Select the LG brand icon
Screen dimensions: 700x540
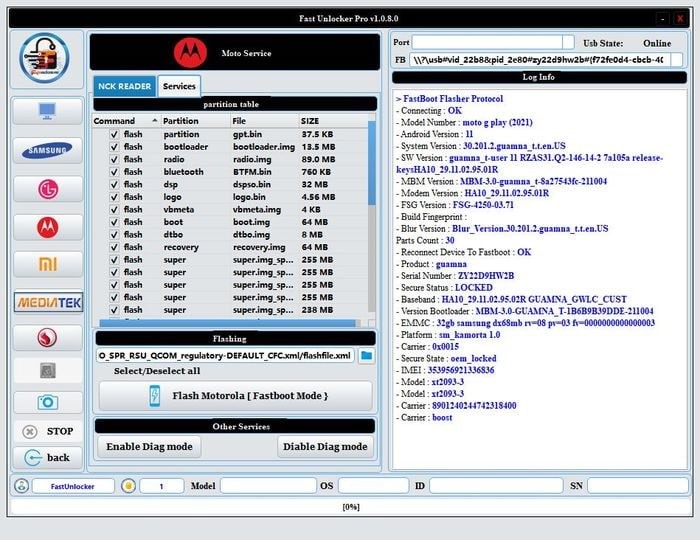[47, 189]
